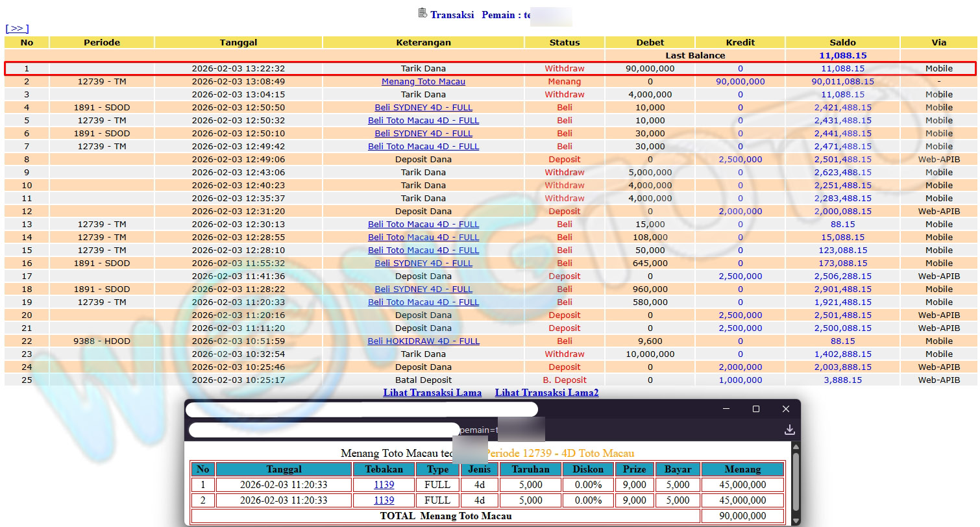Click Tebakan 1139 link in popup row 1
Image resolution: width=980 pixels, height=527 pixels.
click(384, 485)
